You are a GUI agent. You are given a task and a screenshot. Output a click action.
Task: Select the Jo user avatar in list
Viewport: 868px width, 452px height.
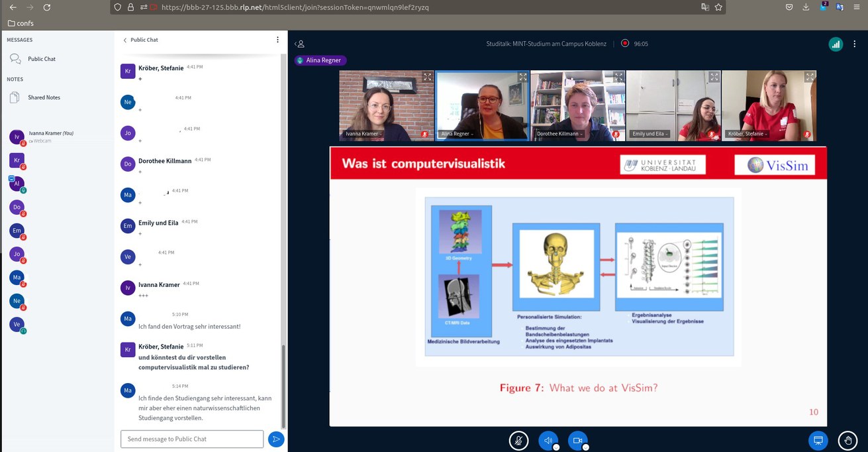click(x=17, y=254)
